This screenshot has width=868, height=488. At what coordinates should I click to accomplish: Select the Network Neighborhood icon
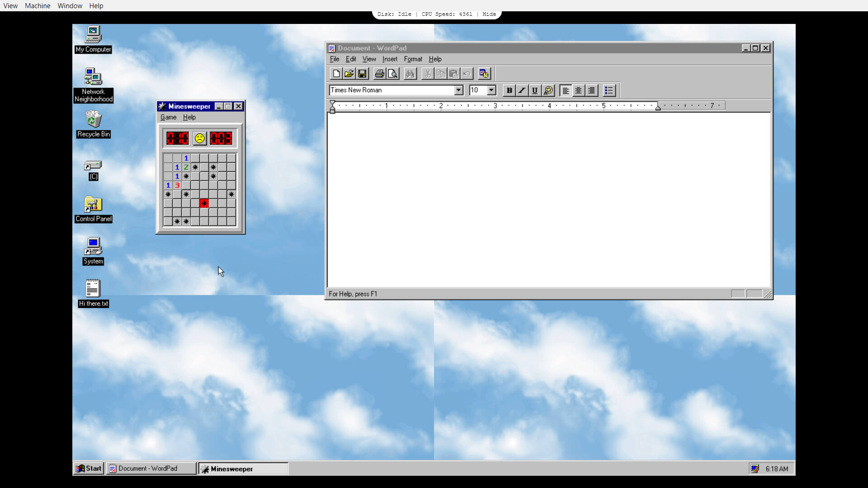click(93, 85)
